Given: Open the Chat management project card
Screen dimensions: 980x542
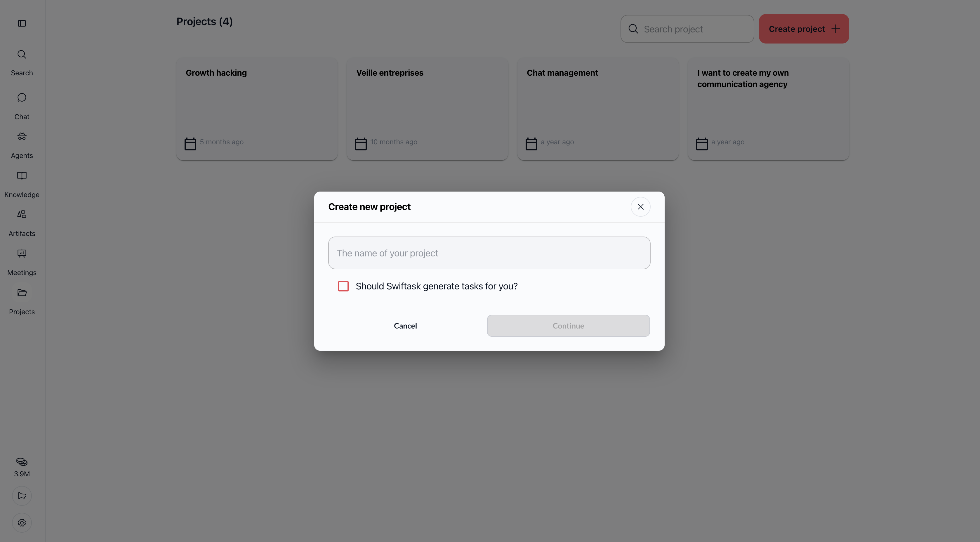Looking at the screenshot, I should 598,109.
